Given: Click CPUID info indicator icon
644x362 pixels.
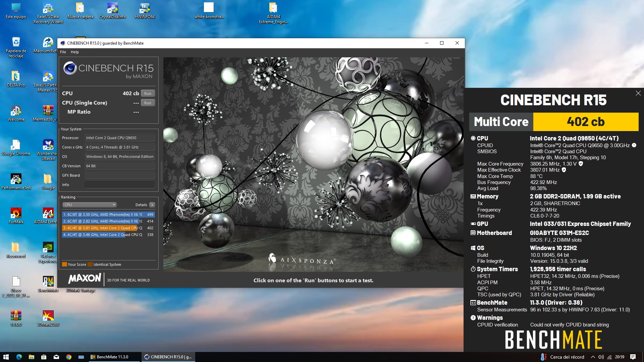Looking at the screenshot, I should point(634,145).
